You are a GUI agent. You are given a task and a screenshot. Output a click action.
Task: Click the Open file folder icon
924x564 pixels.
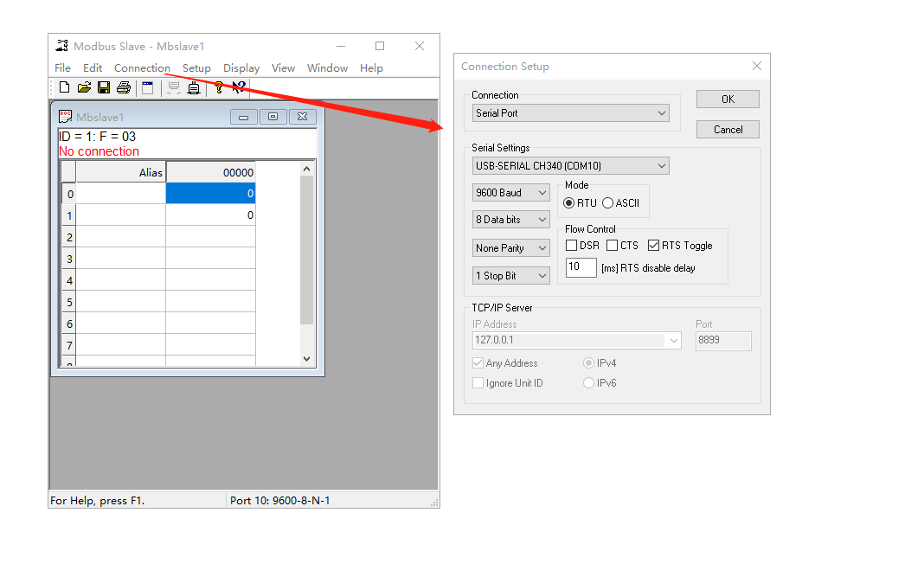[x=84, y=87]
